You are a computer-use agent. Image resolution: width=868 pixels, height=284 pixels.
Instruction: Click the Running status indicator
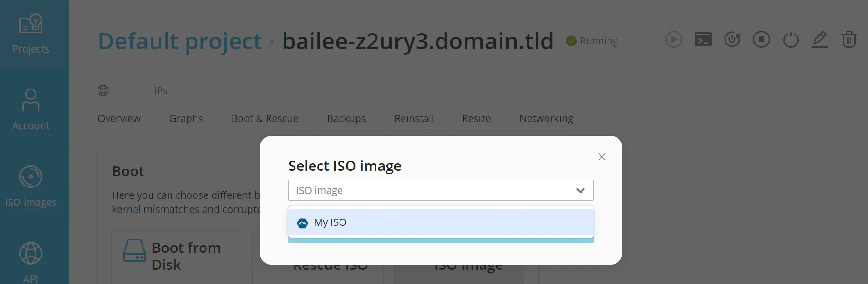click(x=592, y=41)
